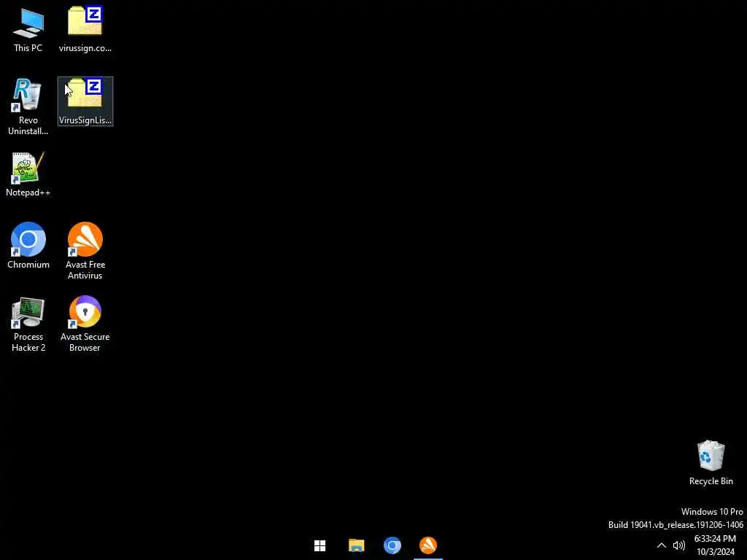Open the clock showing 6:33:24 PM
This screenshot has height=560, width=747.
[715, 545]
